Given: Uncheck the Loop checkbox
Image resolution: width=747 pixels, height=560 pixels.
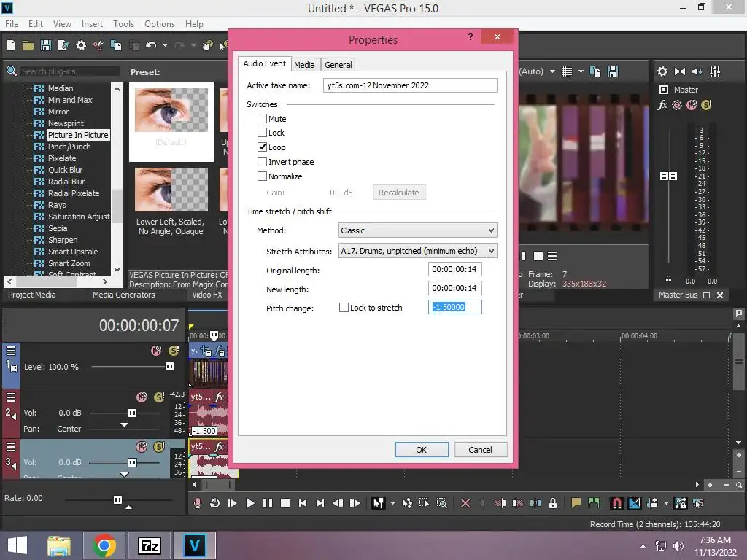Looking at the screenshot, I should 262,147.
